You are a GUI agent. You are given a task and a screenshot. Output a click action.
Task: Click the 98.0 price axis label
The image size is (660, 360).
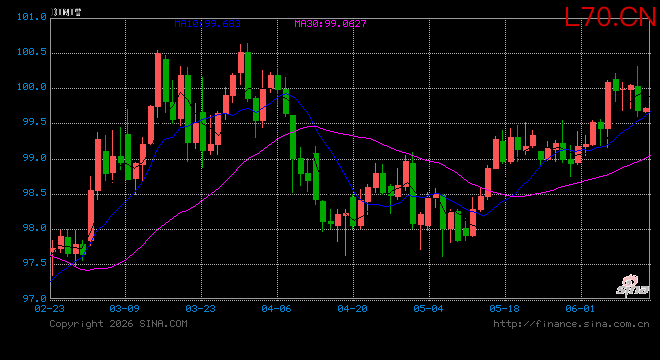[35, 228]
